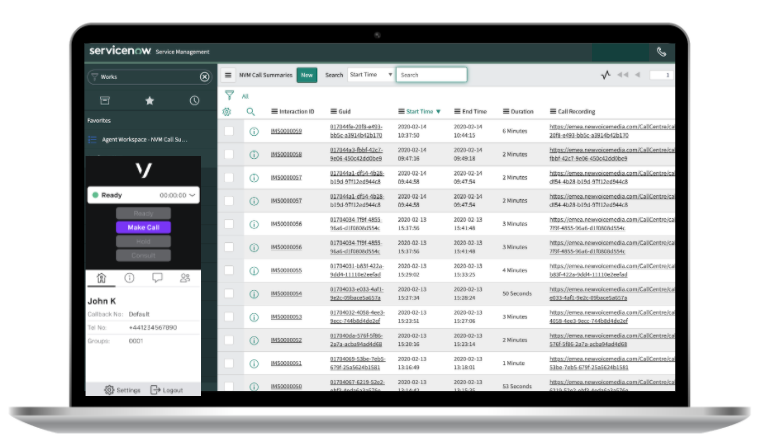Open the all applications archive icon
Image resolution: width=760 pixels, height=448 pixels.
105,100
